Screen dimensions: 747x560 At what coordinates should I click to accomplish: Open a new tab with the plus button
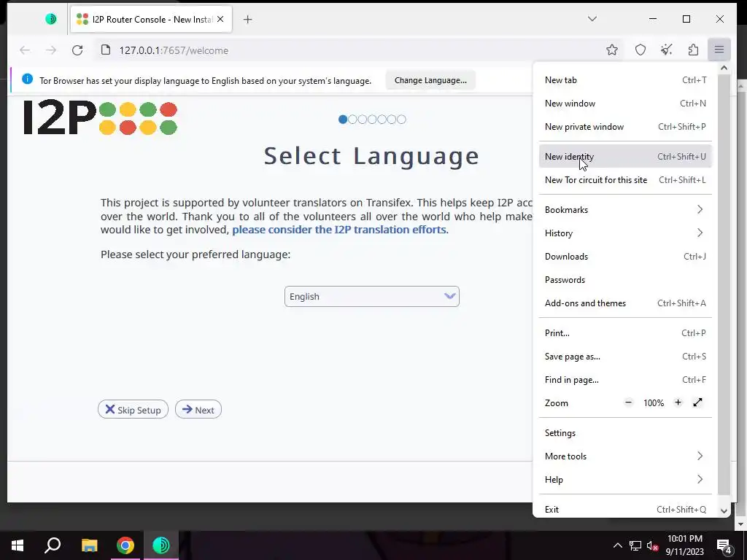pos(247,20)
